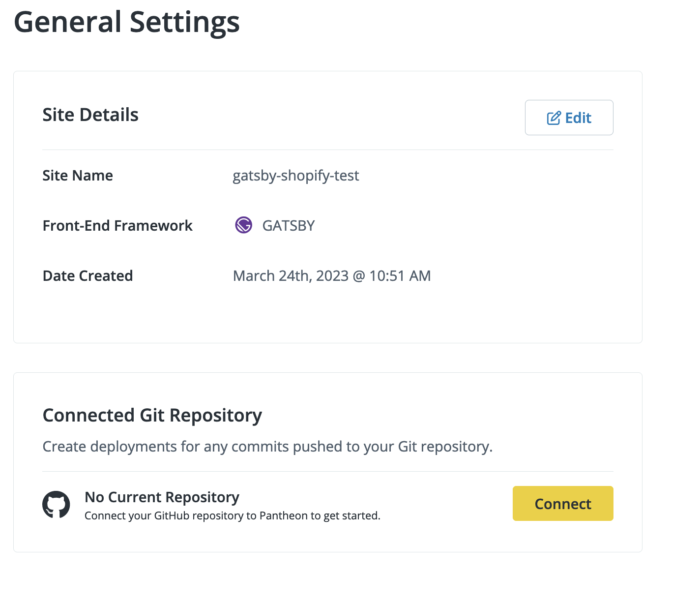700x605 pixels.
Task: Select the Front-End Framework row label
Action: [117, 225]
